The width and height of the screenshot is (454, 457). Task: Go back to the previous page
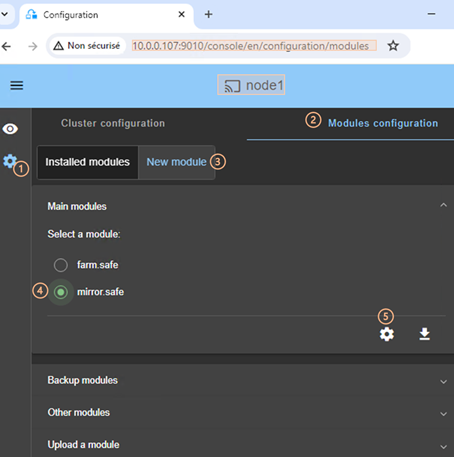pos(6,46)
